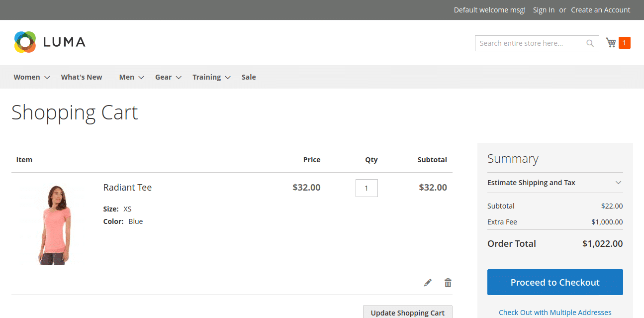Open the Sale menu item
This screenshot has height=318, width=644.
[x=249, y=77]
